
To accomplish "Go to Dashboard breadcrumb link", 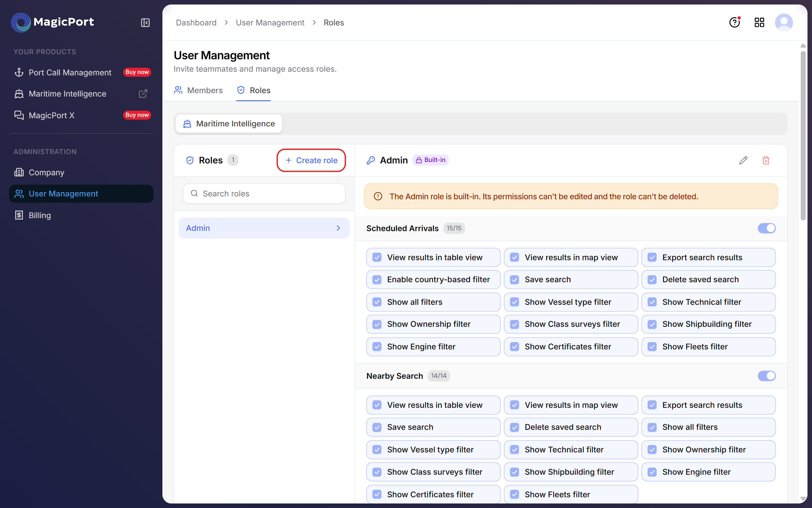I will (x=196, y=23).
